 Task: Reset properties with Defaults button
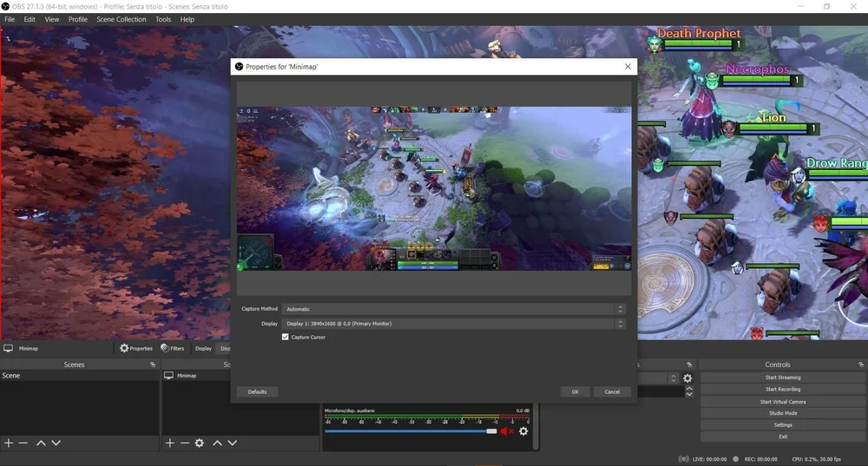tap(258, 392)
